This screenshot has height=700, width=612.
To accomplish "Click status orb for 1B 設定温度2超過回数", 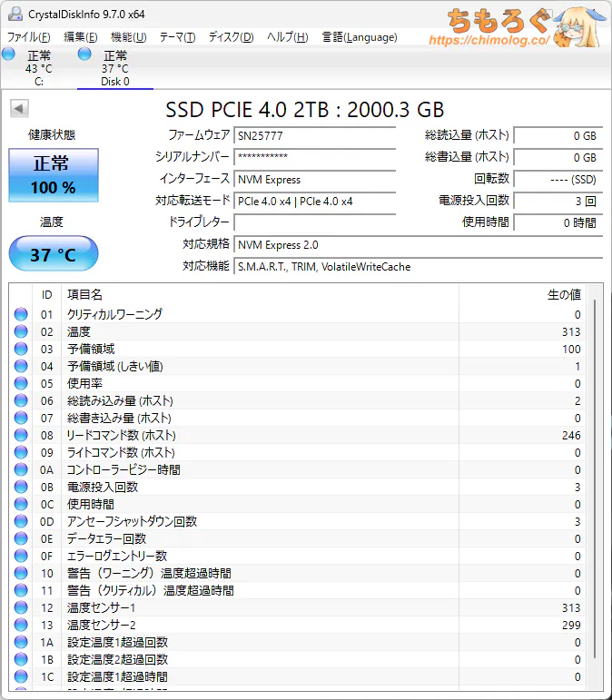I will [21, 659].
